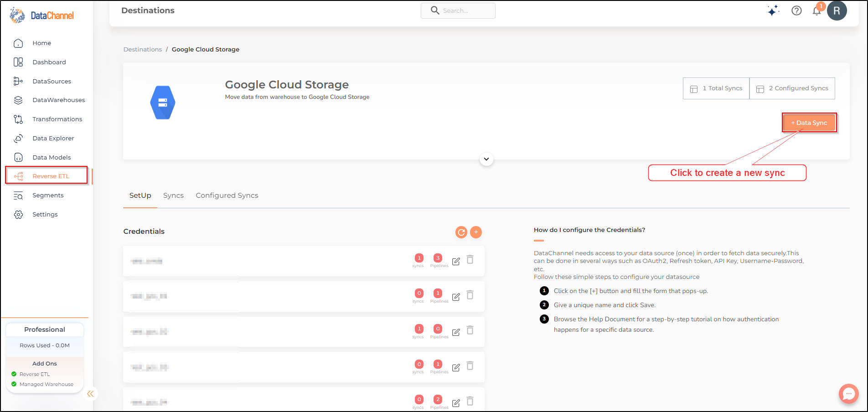Image resolution: width=868 pixels, height=412 pixels.
Task: Open the Configured Syncs tab
Action: click(227, 196)
